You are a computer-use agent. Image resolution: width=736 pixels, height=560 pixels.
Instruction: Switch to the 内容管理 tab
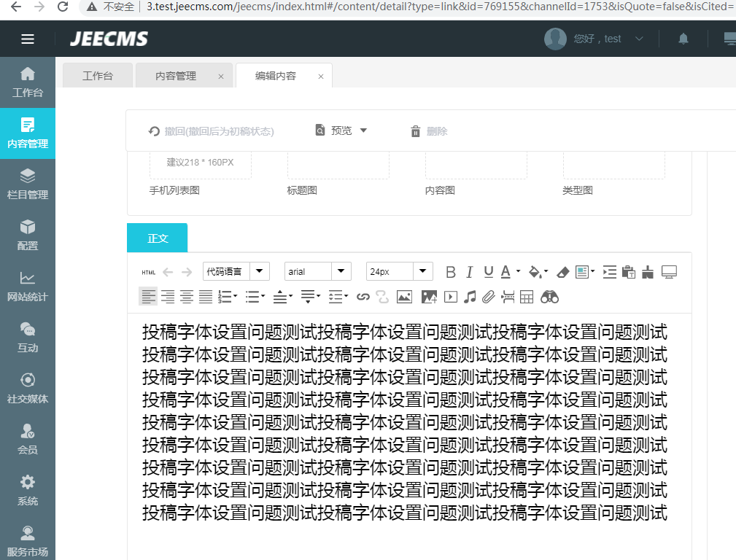pyautogui.click(x=176, y=76)
